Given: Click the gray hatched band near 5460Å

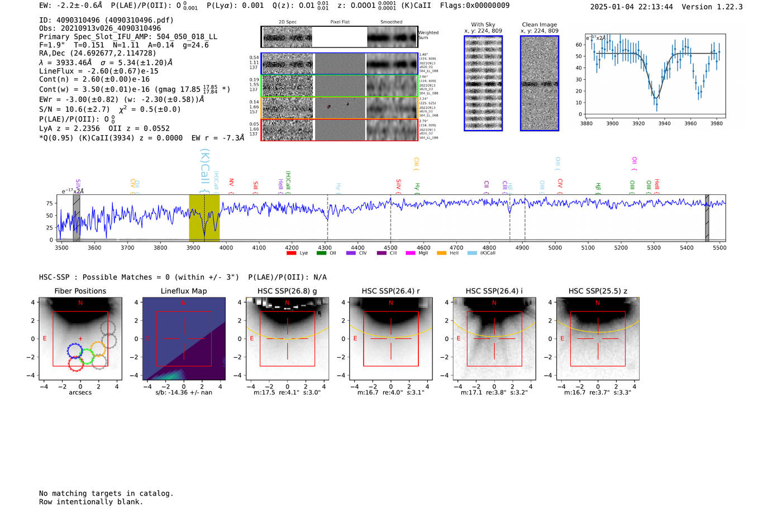Looking at the screenshot, I should tap(707, 218).
